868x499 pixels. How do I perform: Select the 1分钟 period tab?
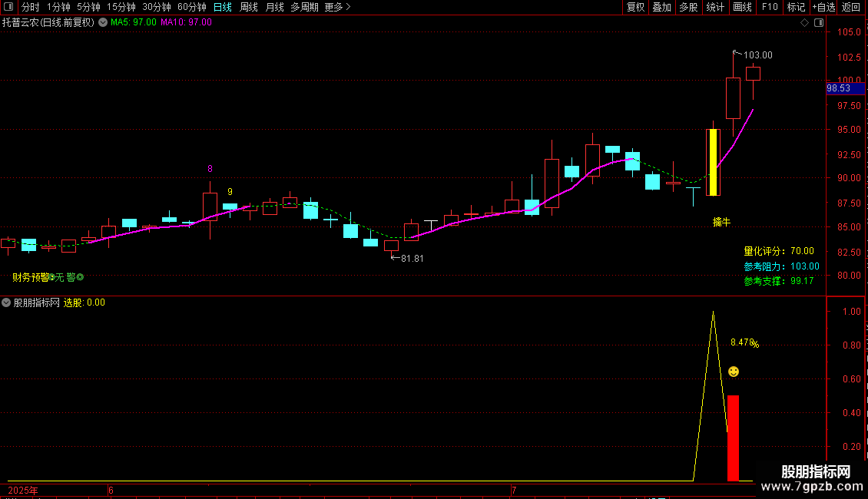(58, 7)
